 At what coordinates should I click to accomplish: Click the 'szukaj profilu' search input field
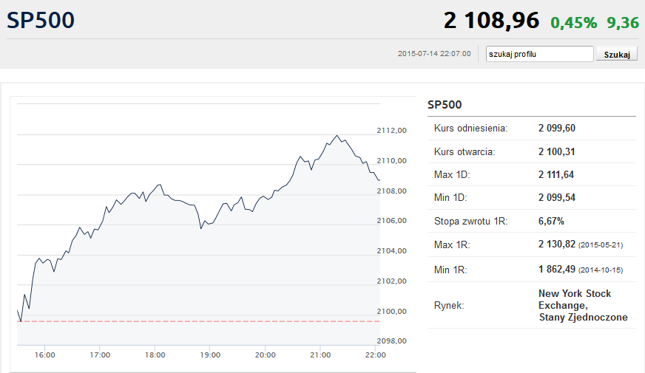[x=539, y=54]
